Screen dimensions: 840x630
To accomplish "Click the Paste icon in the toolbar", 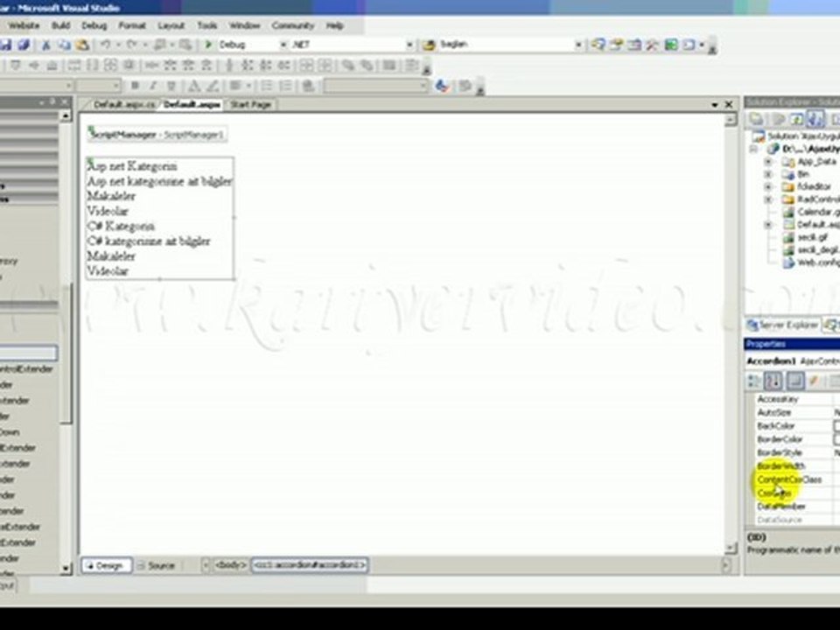I will coord(82,45).
